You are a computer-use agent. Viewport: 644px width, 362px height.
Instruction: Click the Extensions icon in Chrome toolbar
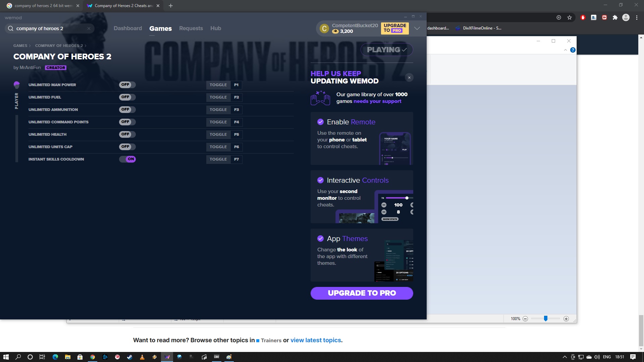pos(615,18)
